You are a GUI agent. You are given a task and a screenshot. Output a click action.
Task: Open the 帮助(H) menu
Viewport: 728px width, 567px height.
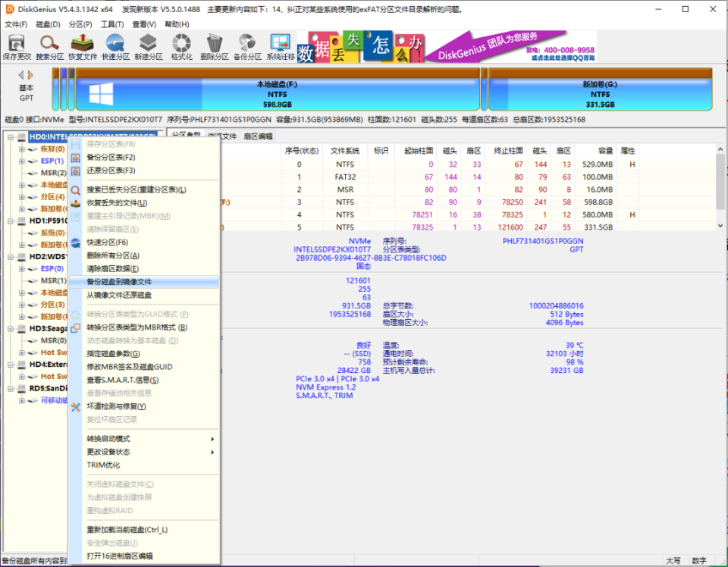click(x=177, y=24)
